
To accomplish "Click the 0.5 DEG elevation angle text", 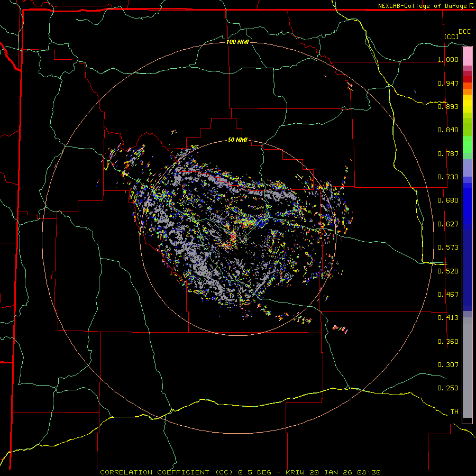I will [254, 472].
